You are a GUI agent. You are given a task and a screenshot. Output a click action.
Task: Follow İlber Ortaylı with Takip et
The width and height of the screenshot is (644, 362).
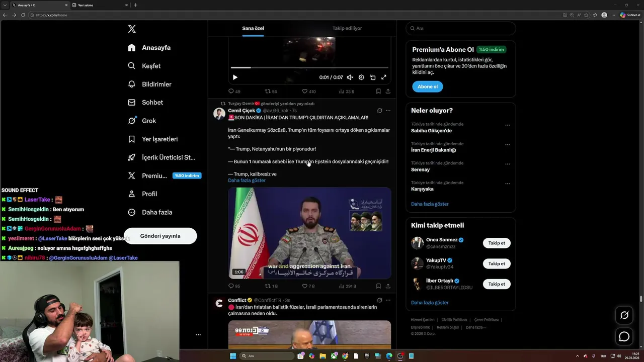coord(497,284)
